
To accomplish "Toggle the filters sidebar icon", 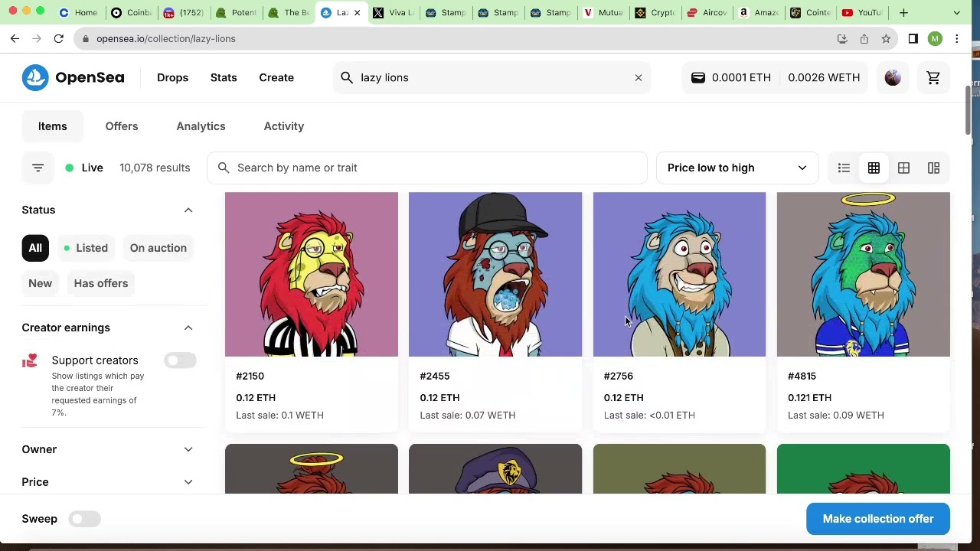I will pos(38,168).
